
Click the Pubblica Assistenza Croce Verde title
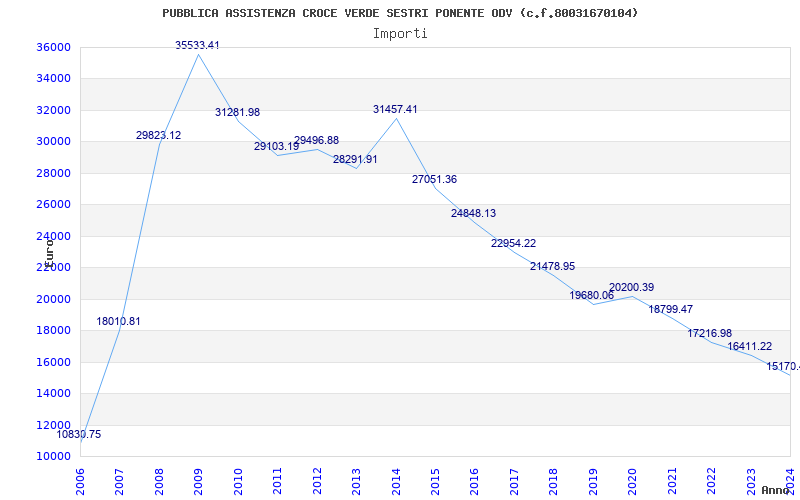point(400,13)
